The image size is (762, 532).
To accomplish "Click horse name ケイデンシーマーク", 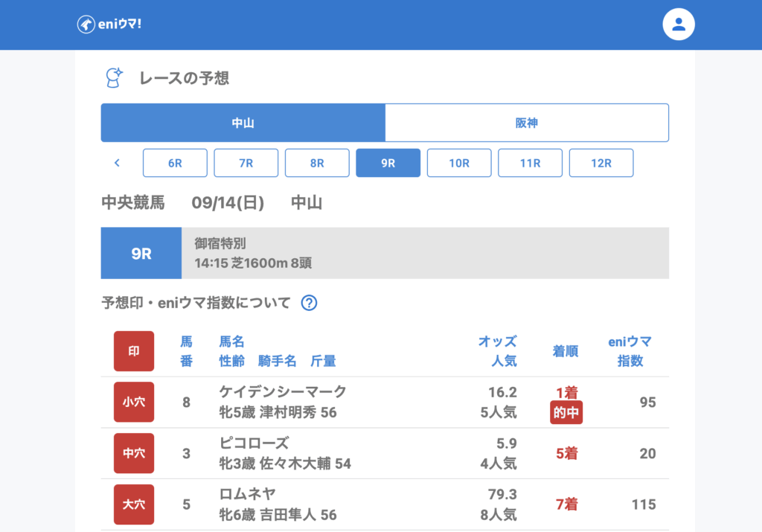I will click(x=283, y=391).
